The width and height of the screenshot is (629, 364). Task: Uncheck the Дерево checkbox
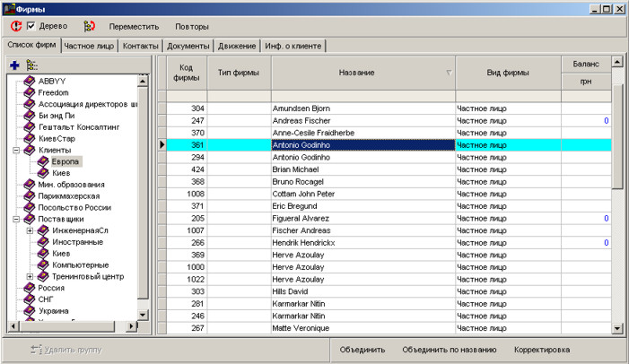coord(31,27)
